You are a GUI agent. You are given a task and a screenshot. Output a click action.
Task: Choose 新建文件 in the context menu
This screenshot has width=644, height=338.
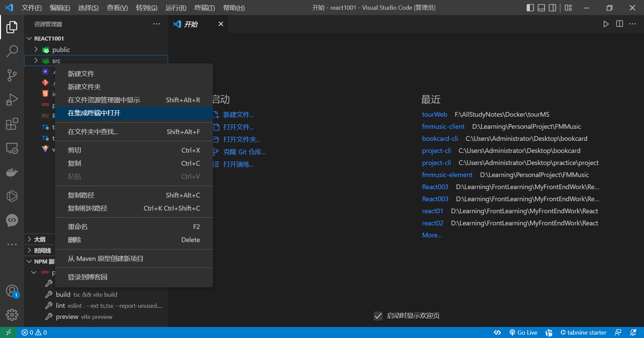click(x=134, y=74)
